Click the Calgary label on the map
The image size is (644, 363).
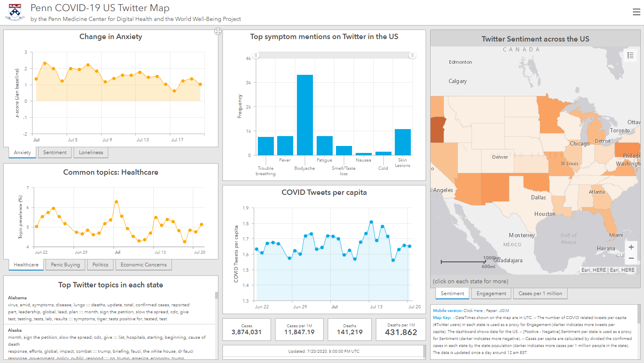pyautogui.click(x=458, y=81)
